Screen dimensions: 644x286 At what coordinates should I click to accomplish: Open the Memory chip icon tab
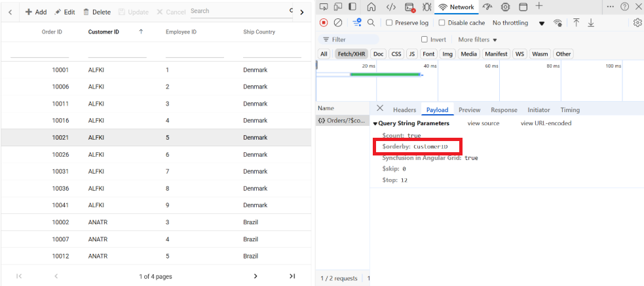coord(505,7)
